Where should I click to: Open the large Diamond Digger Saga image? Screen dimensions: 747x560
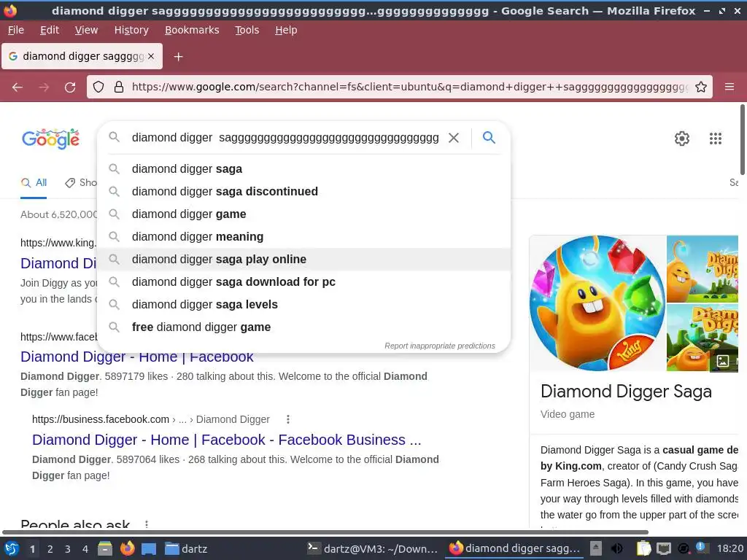pyautogui.click(x=597, y=303)
